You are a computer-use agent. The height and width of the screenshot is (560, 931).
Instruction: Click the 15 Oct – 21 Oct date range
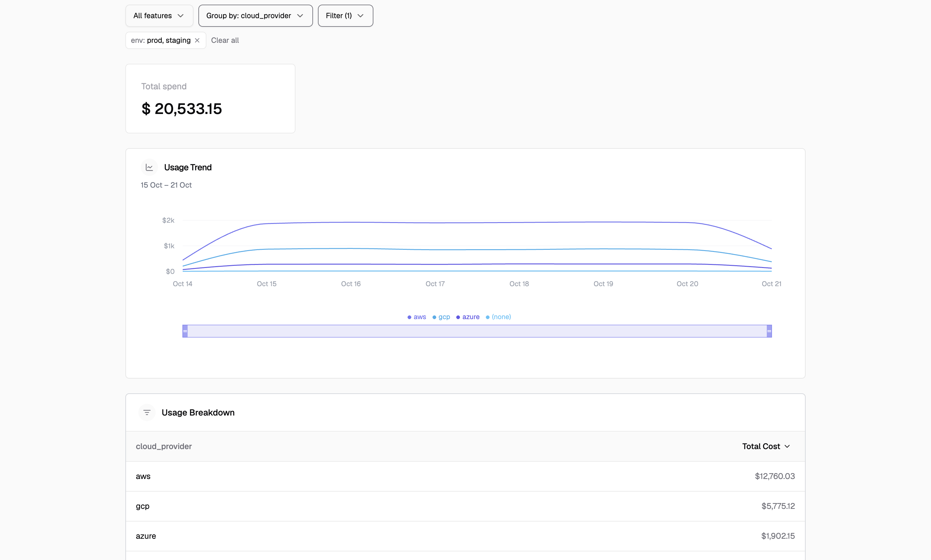pyautogui.click(x=166, y=185)
